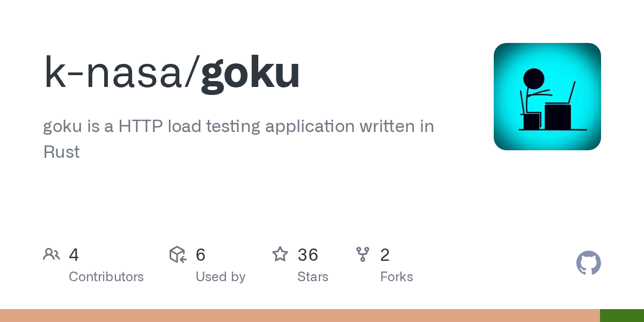
Task: Click the green language bar segment
Action: pyautogui.click(x=621, y=316)
